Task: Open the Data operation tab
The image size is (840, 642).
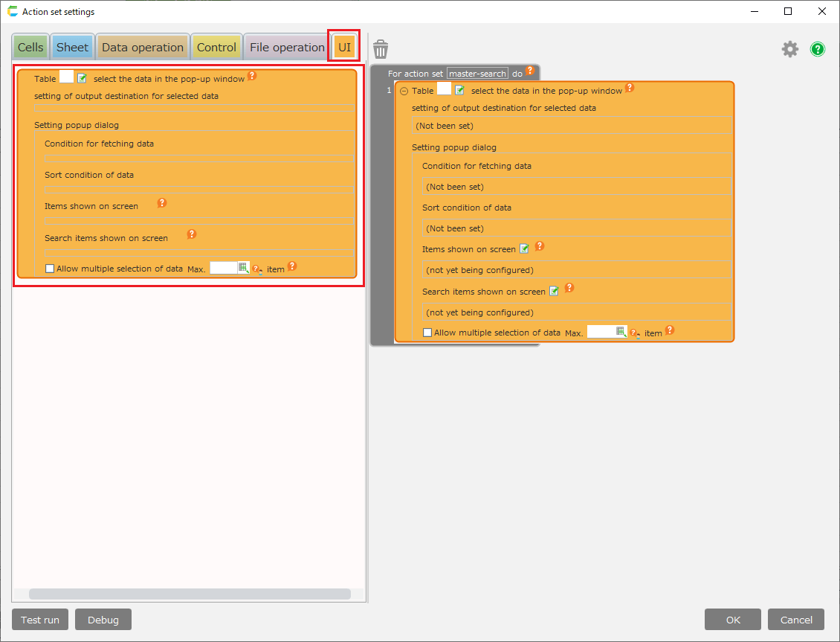Action: 142,46
